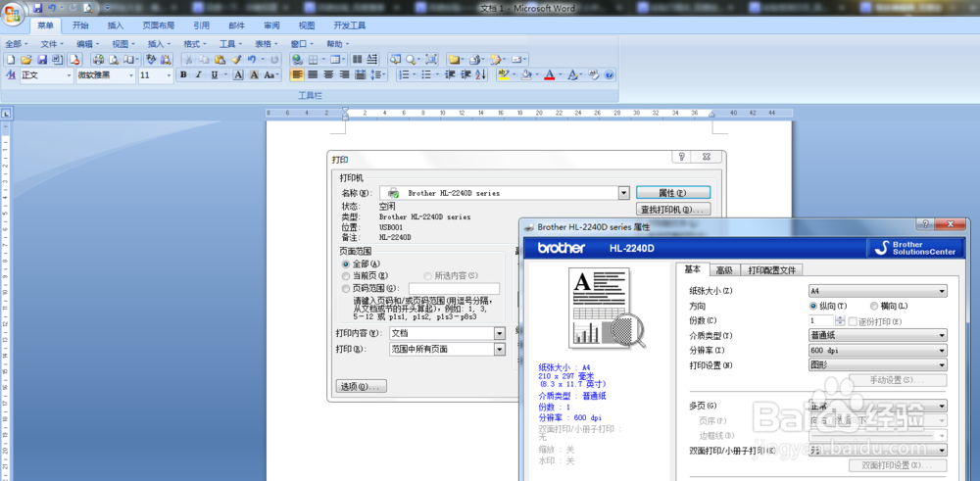This screenshot has height=481, width=980.
Task: Click the open folder icon in the toolbar
Action: (x=26, y=60)
